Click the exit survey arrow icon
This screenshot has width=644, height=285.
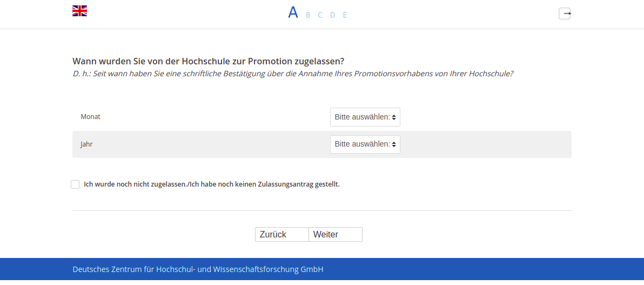[565, 14]
